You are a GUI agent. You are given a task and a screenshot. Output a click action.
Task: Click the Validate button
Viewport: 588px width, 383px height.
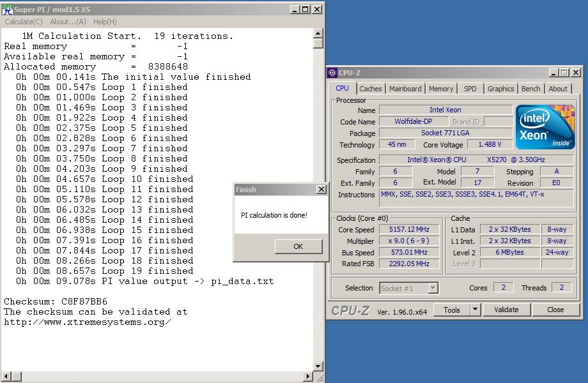[x=506, y=310]
